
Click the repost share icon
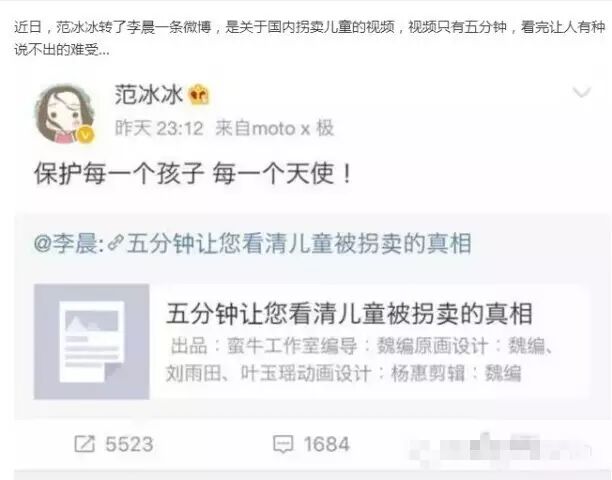click(x=85, y=444)
